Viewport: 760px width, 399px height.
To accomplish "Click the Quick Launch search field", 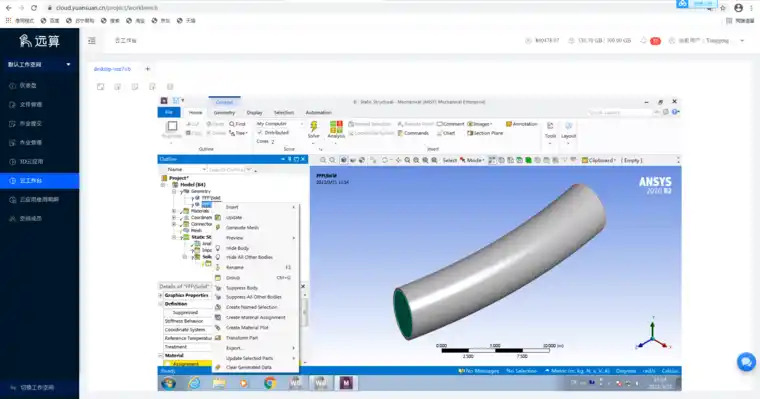I will [x=620, y=112].
